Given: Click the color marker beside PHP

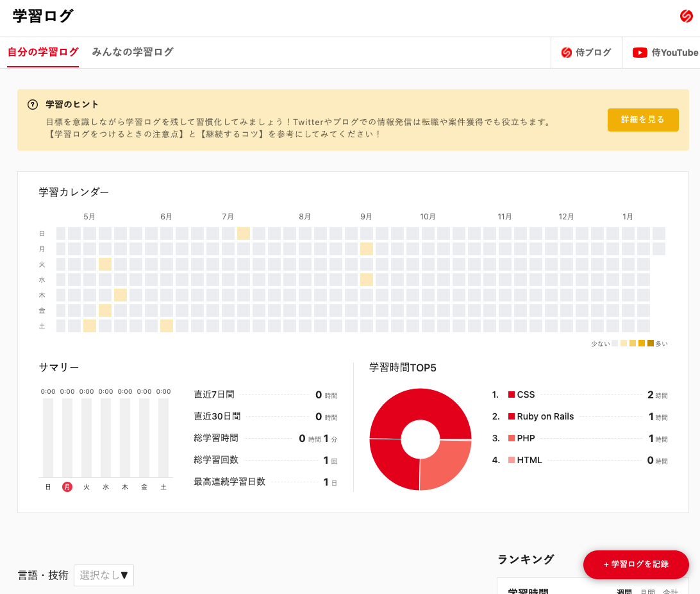Looking at the screenshot, I should point(511,438).
